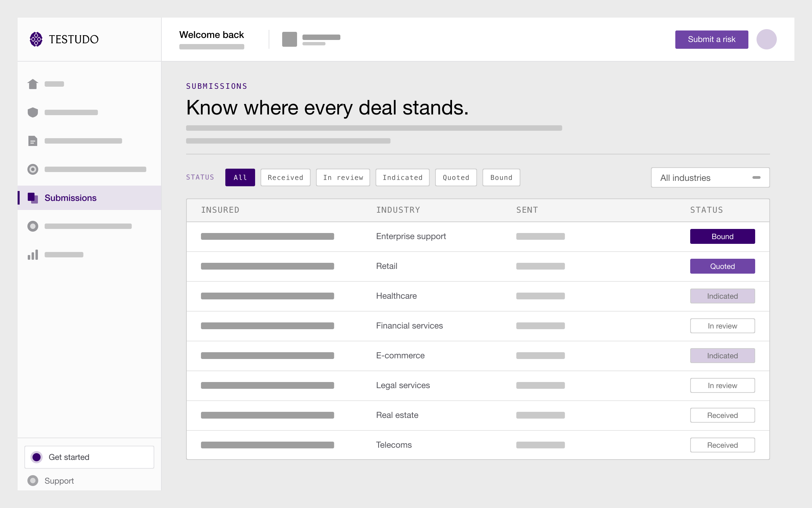Filter by Received status
This screenshot has height=508, width=812.
tap(286, 177)
